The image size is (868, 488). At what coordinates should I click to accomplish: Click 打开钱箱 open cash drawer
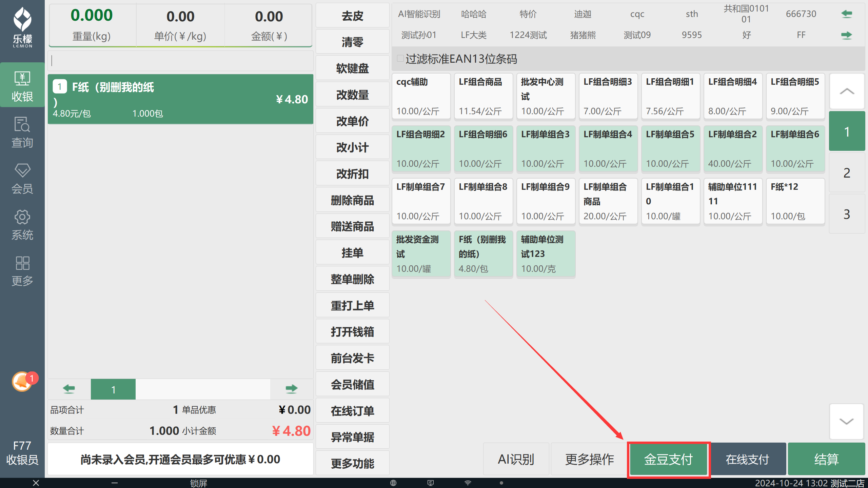point(353,331)
